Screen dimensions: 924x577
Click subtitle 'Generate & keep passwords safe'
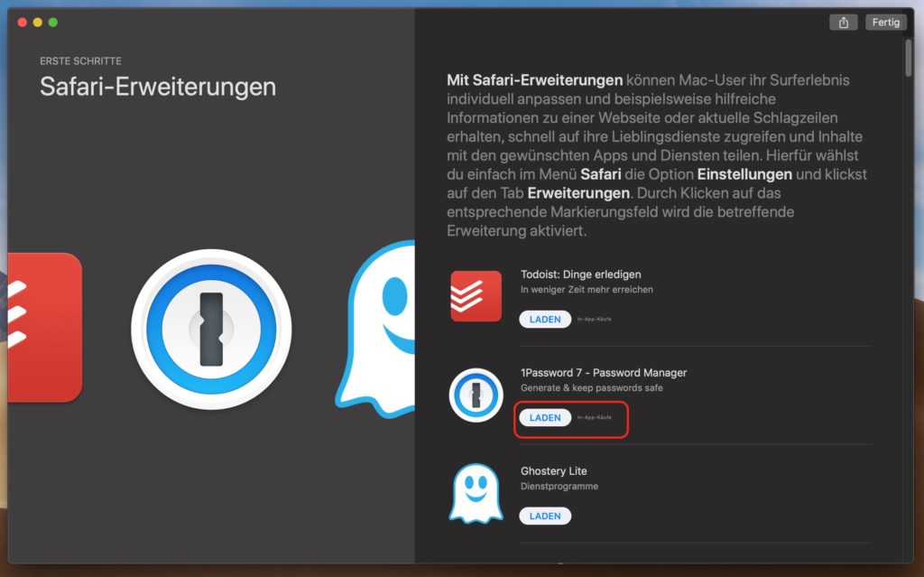(x=592, y=388)
